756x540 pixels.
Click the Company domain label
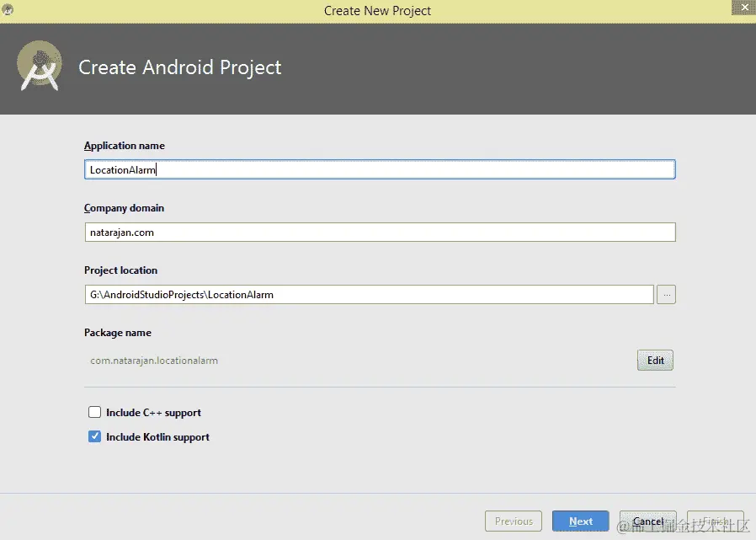click(124, 208)
